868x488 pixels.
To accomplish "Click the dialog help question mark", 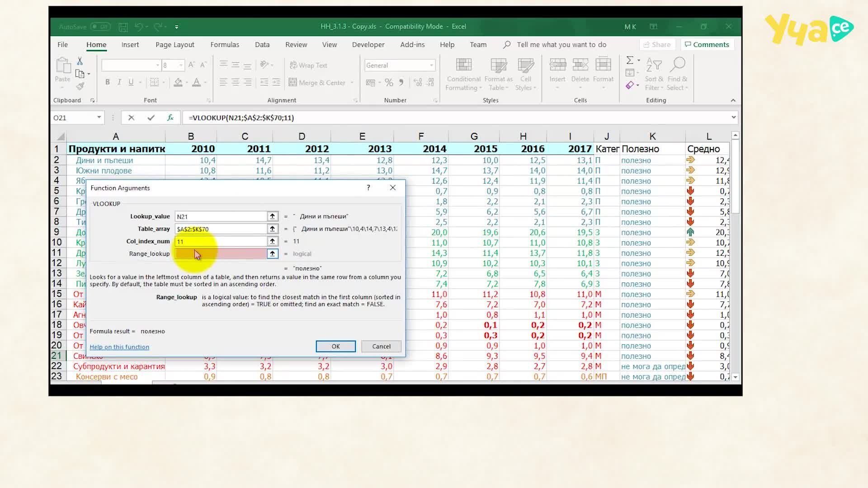I will pyautogui.click(x=368, y=188).
